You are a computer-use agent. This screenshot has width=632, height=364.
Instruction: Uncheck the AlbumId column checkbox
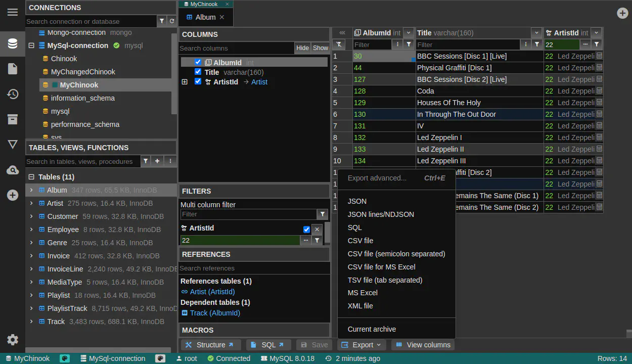click(198, 62)
